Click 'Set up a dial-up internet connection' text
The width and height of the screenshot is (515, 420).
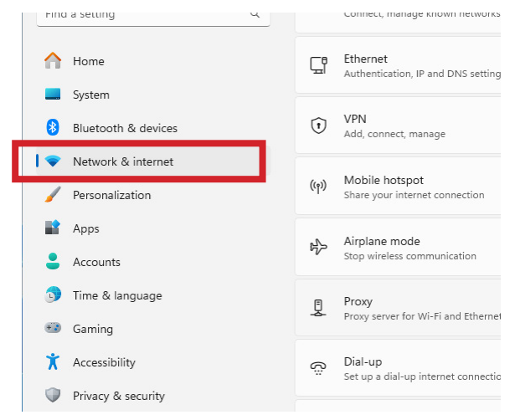tap(422, 376)
